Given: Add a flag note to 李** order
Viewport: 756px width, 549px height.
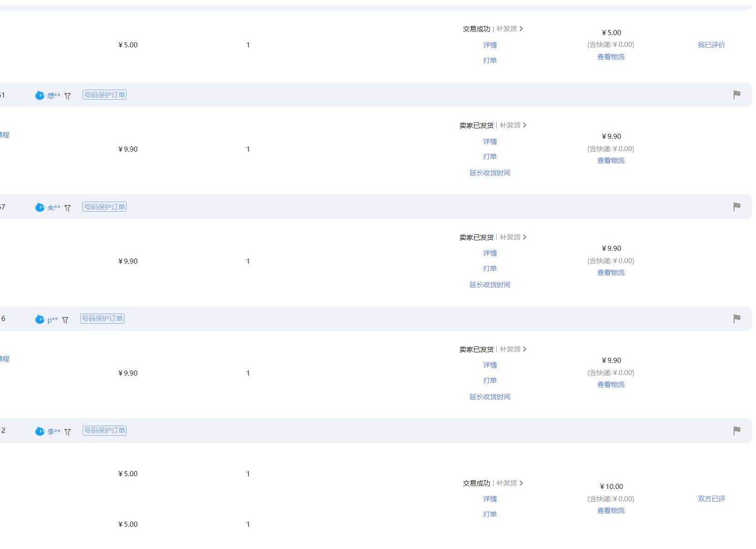Looking at the screenshot, I should point(736,431).
